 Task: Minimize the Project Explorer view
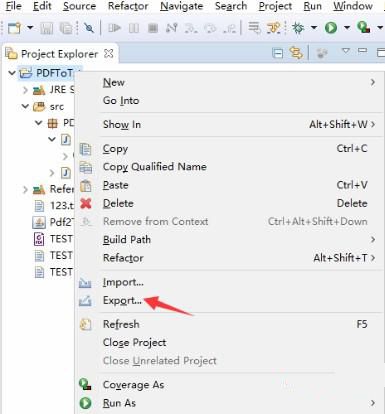click(x=362, y=51)
